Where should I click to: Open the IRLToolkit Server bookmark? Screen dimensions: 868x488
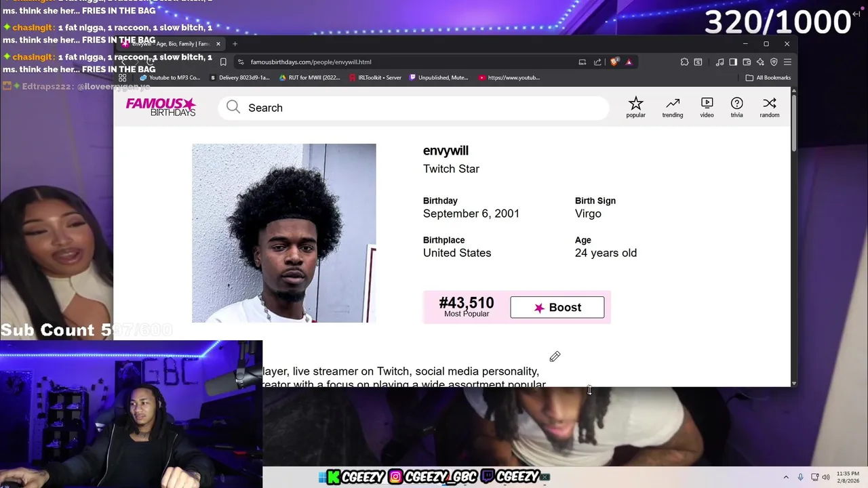pyautogui.click(x=376, y=77)
